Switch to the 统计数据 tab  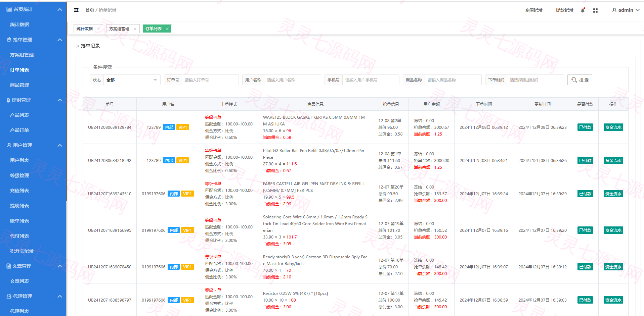point(85,29)
